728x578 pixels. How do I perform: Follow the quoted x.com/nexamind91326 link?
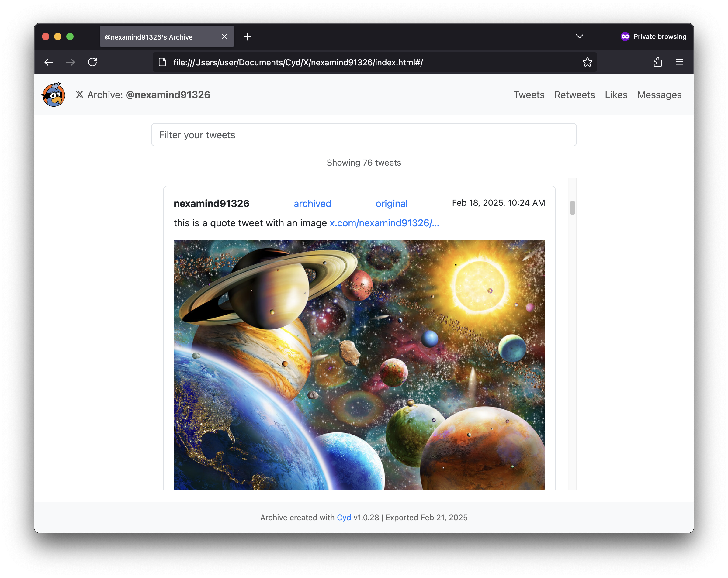(384, 223)
